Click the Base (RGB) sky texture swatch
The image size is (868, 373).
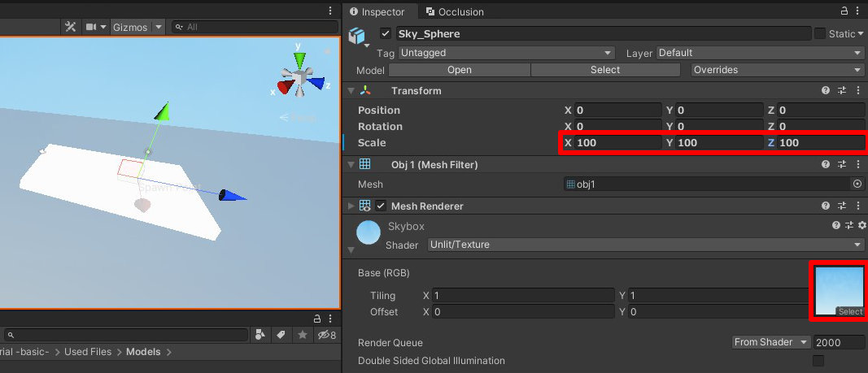838,288
